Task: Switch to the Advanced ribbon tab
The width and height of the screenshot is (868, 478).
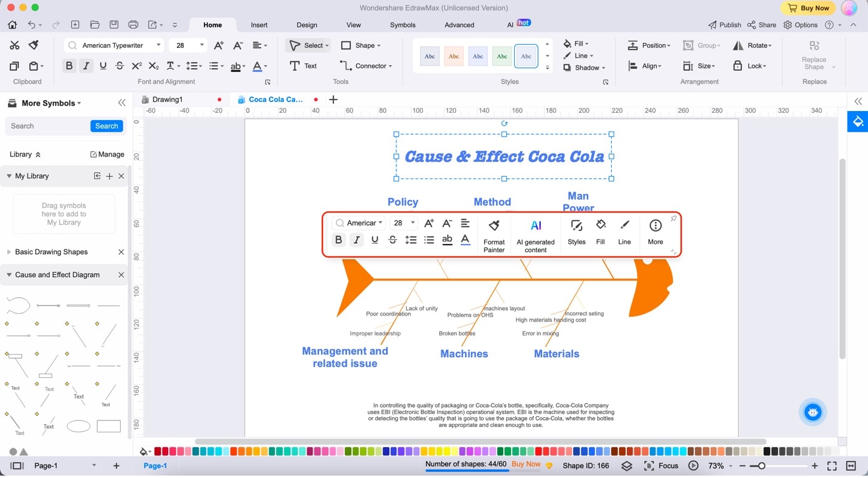Action: coord(459,25)
